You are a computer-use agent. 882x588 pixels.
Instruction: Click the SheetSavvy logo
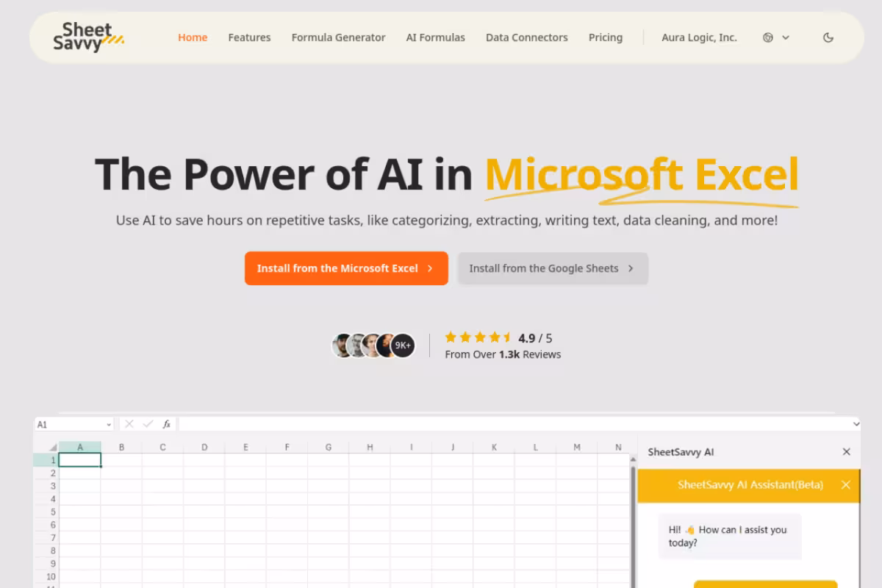click(x=88, y=37)
